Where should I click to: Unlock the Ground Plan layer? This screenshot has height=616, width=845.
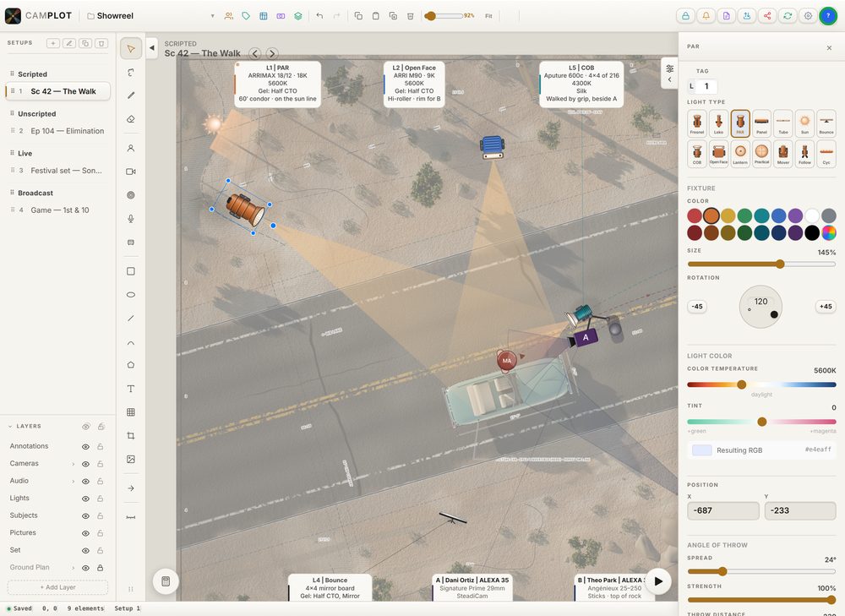tap(101, 568)
